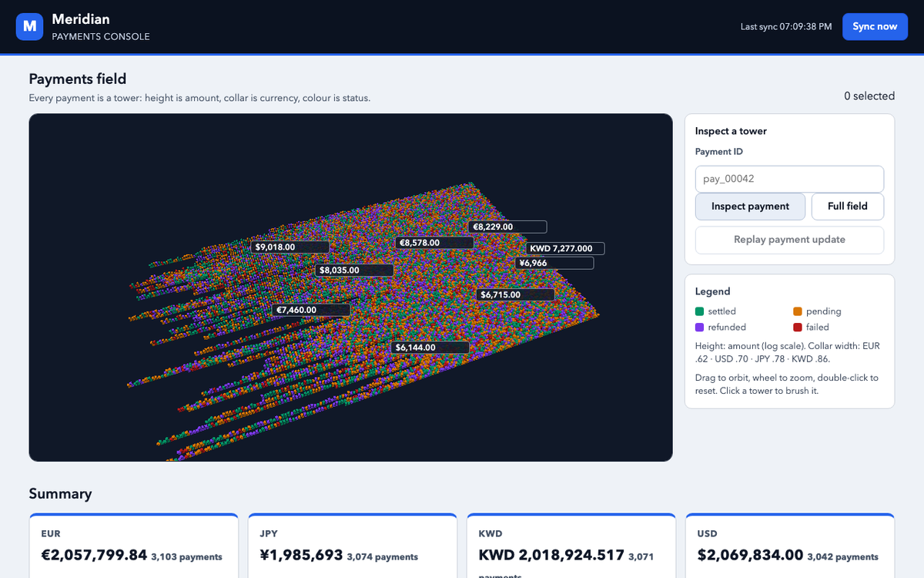
Task: Click the Sync now button
Action: (875, 26)
